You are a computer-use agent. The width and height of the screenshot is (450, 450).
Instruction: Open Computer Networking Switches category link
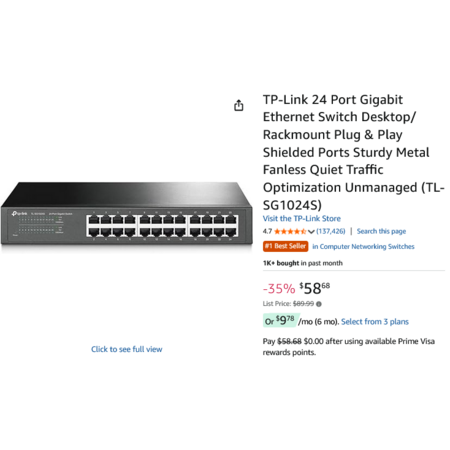pos(363,246)
